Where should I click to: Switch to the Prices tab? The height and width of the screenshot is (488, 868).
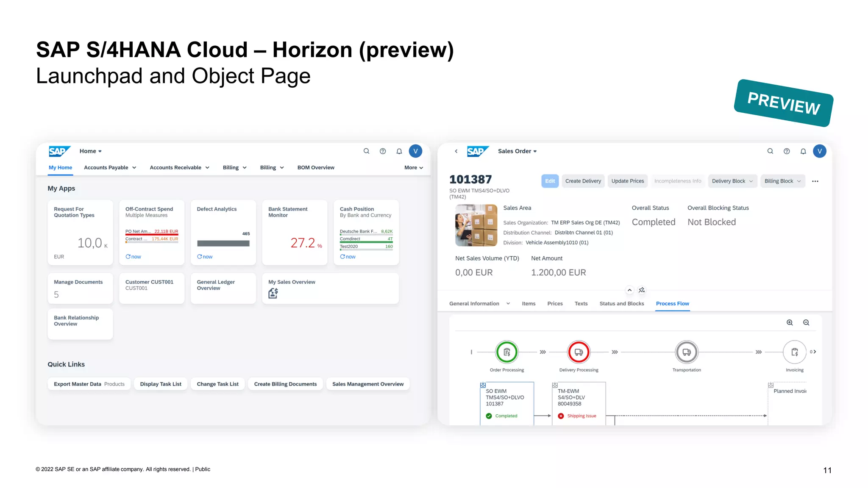(x=555, y=304)
